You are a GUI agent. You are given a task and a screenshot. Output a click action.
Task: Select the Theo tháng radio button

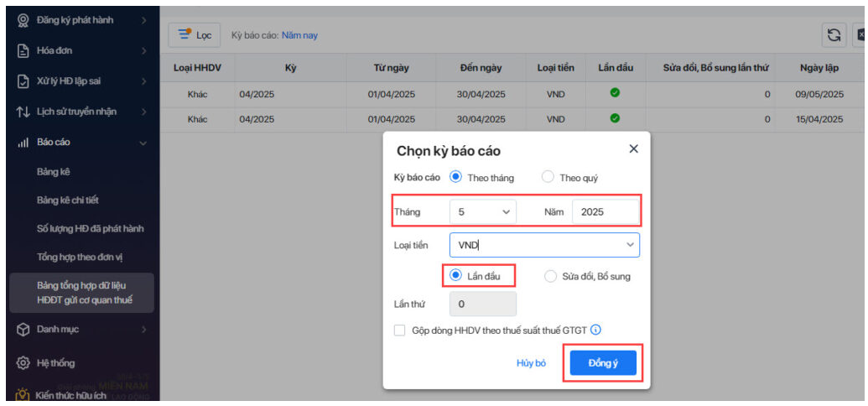tap(456, 177)
